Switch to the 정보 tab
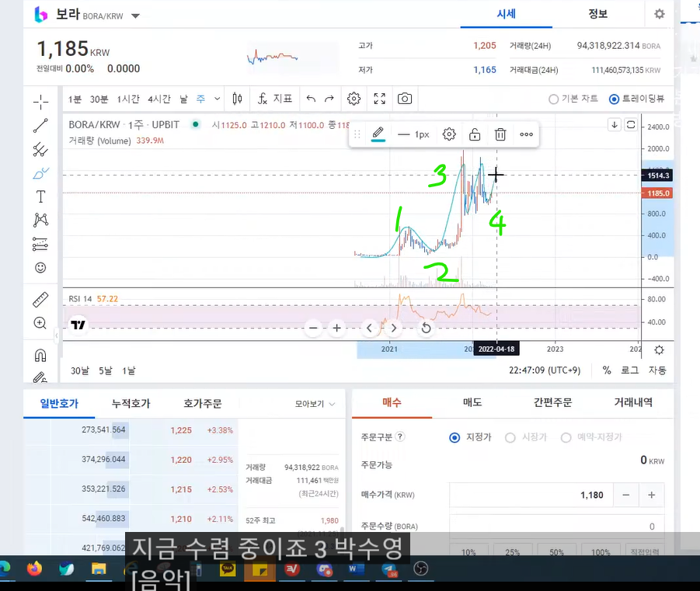 point(597,14)
